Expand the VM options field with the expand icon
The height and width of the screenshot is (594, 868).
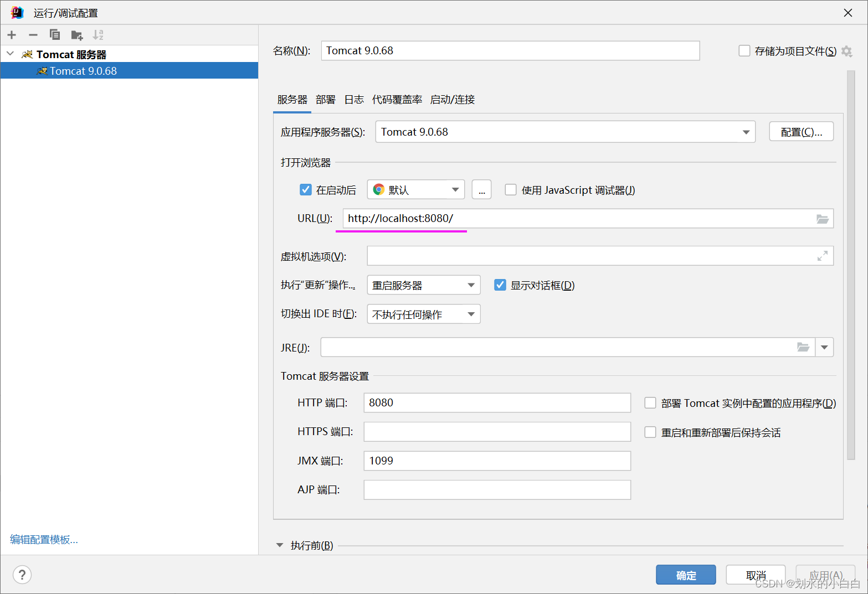click(823, 256)
